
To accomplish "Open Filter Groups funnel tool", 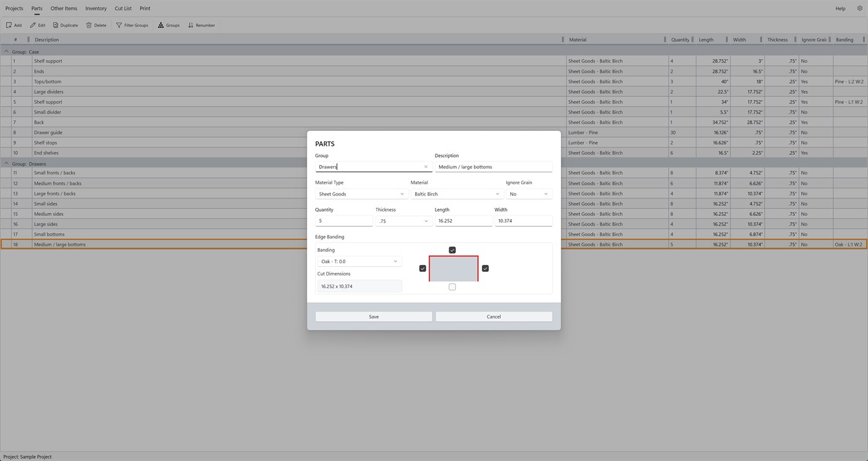I will tap(132, 25).
